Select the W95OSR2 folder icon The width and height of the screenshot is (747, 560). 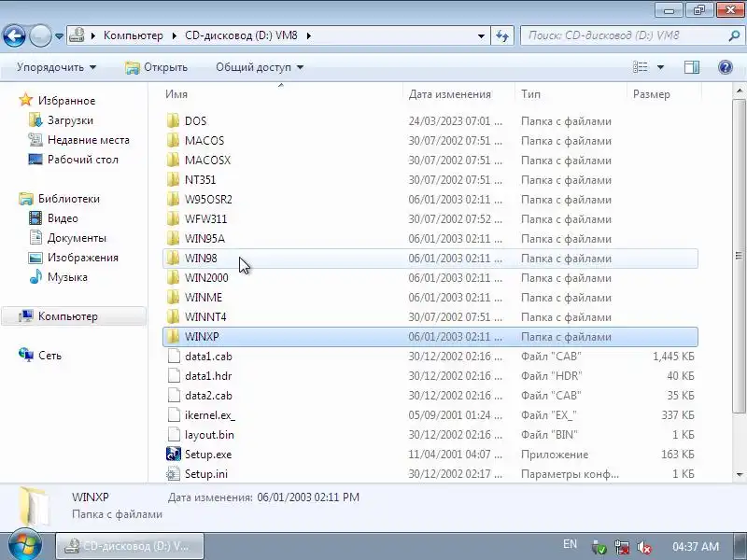coord(174,199)
